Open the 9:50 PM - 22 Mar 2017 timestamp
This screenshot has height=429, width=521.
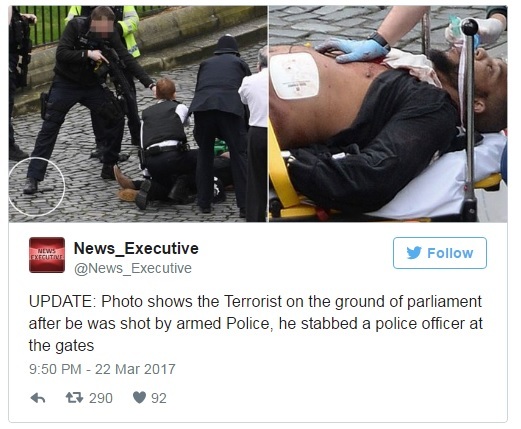pyautogui.click(x=102, y=369)
